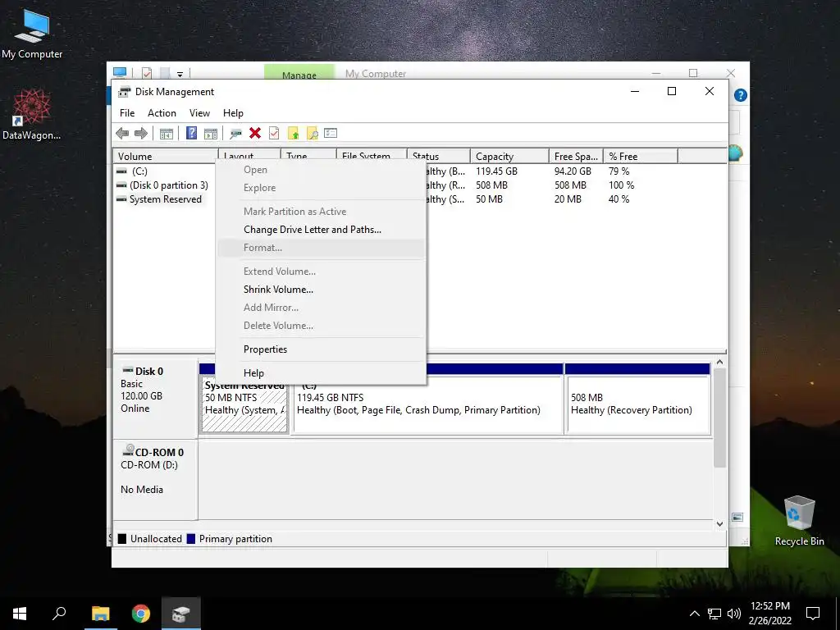840x630 pixels.
Task: Click the computer icon in My Computer title bar
Action: click(120, 72)
